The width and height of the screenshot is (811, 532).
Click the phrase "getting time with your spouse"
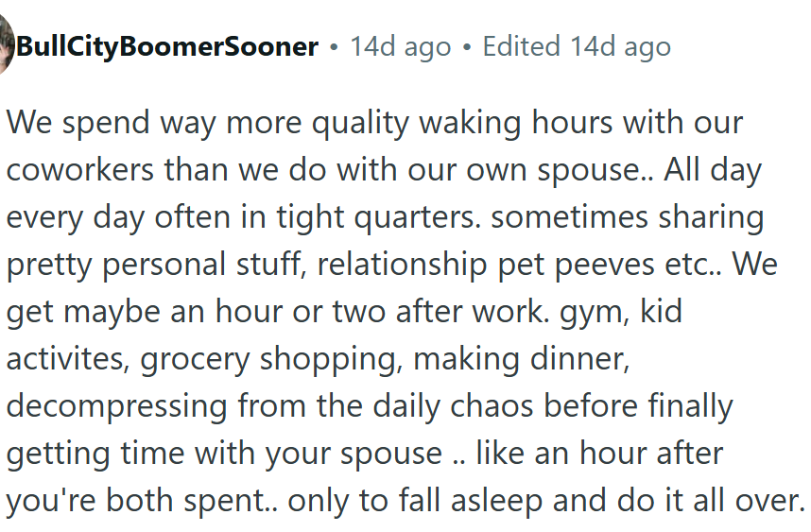click(x=224, y=454)
